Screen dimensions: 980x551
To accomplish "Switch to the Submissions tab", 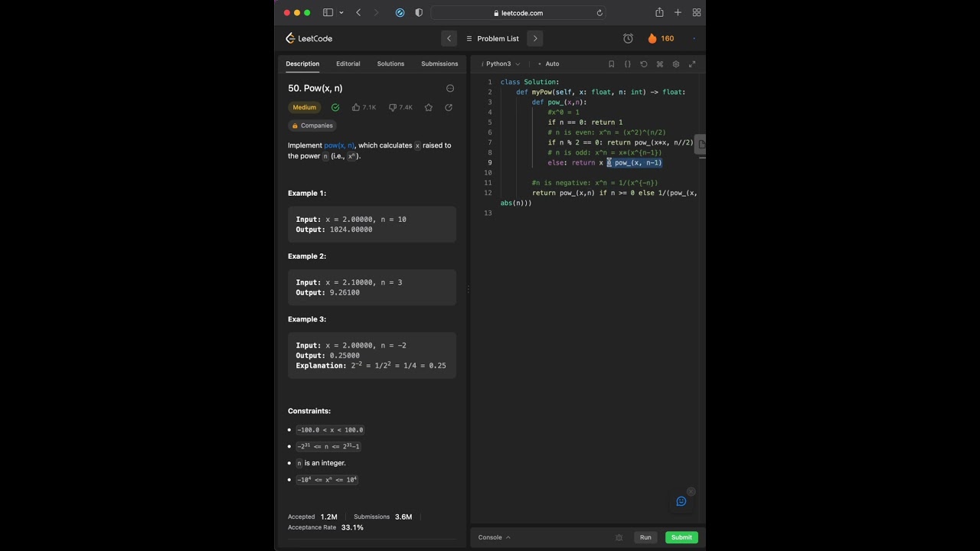I will tap(439, 64).
